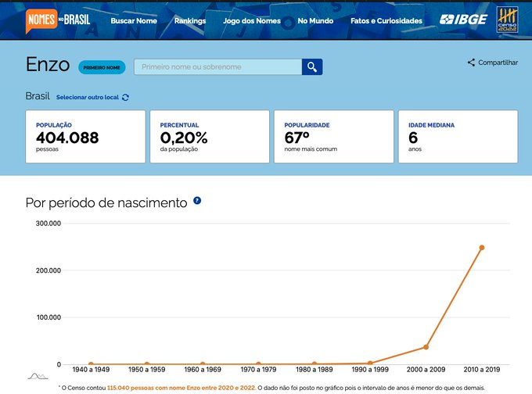Open Jogo dos Nomes section
The image size is (532, 394).
tap(252, 21)
